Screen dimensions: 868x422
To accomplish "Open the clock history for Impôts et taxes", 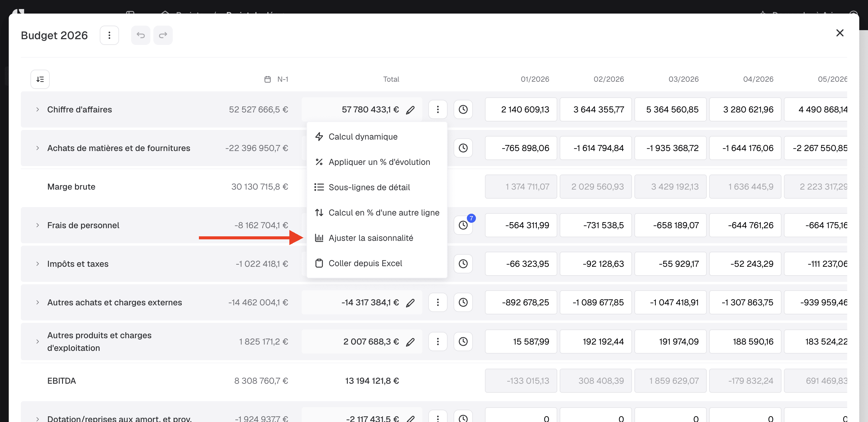I will 463,263.
